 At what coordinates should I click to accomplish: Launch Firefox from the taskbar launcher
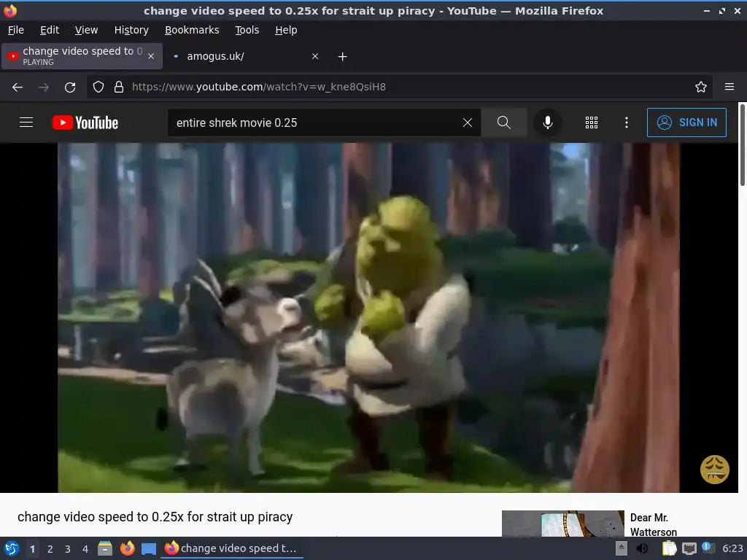coord(127,548)
